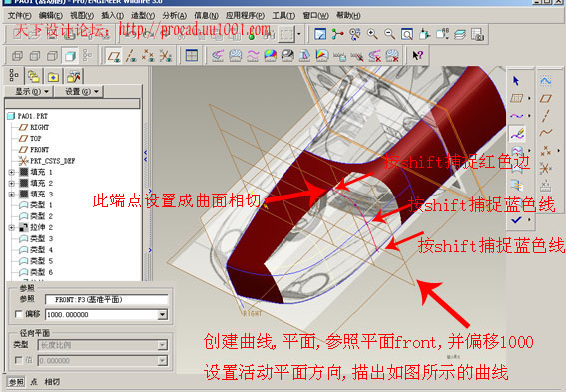Image resolution: width=566 pixels, height=392 pixels.
Task: Select the arrow pointer tool in right toolbar
Action: click(516, 81)
